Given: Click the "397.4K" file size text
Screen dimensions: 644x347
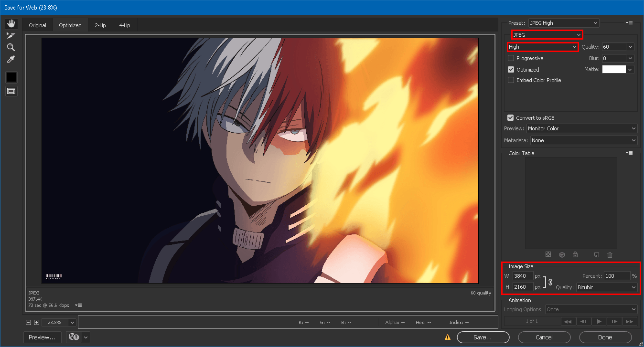Looking at the screenshot, I should (x=36, y=299).
